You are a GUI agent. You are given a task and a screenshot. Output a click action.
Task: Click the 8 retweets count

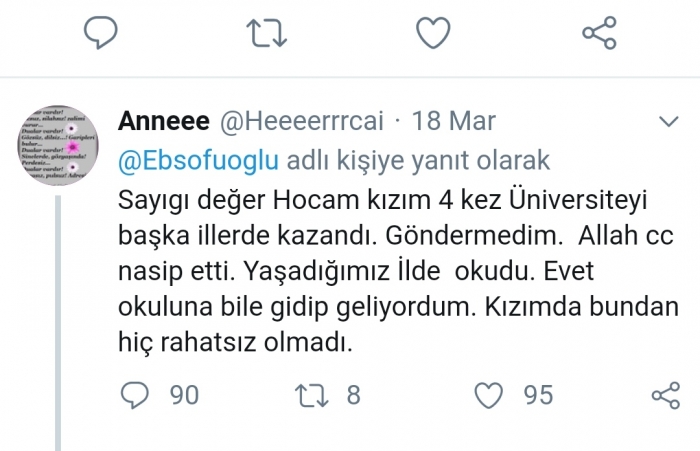(x=353, y=395)
